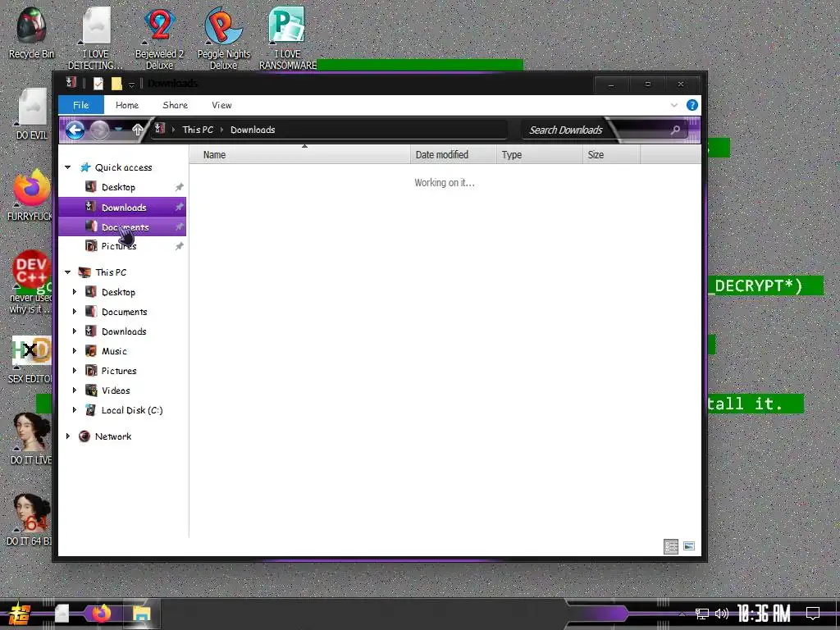Open the DO IT LIVE desktop icon

point(31,438)
